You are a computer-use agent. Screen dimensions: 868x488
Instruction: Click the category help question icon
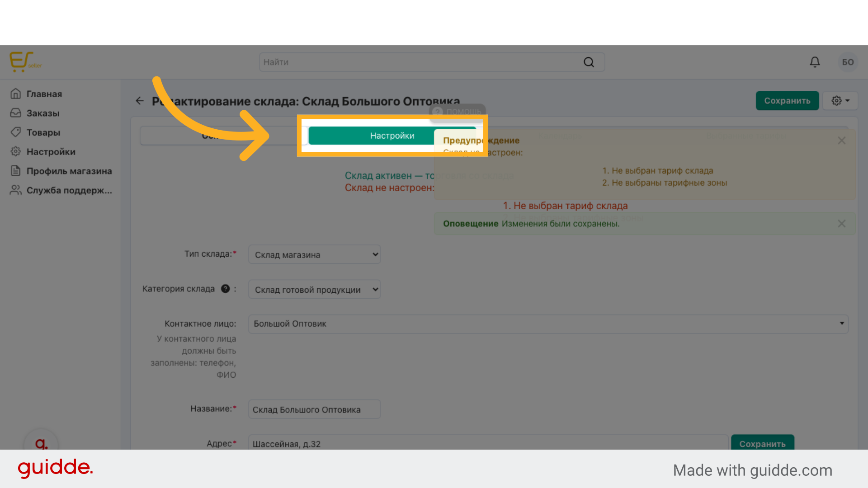coord(225,289)
